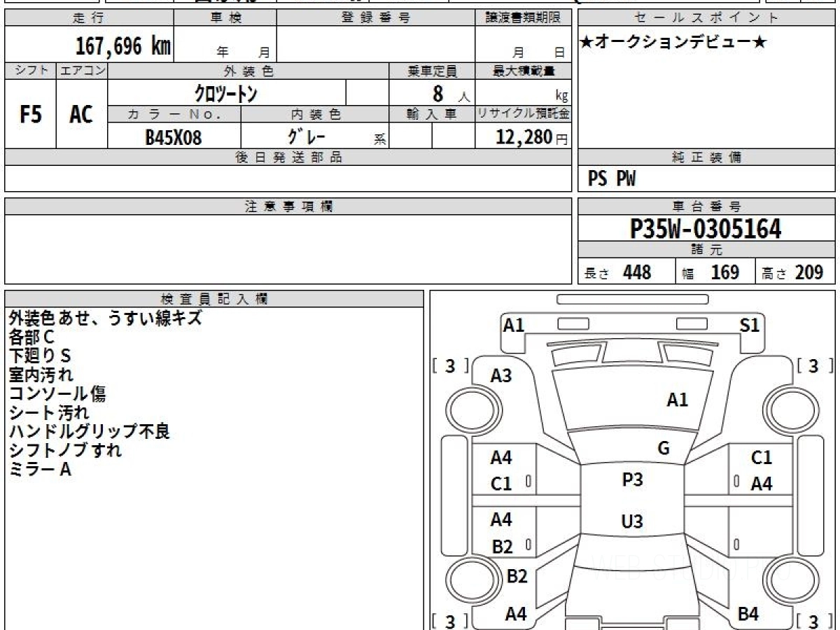Click the sales point ★オークションデビュー★

pos(673,43)
